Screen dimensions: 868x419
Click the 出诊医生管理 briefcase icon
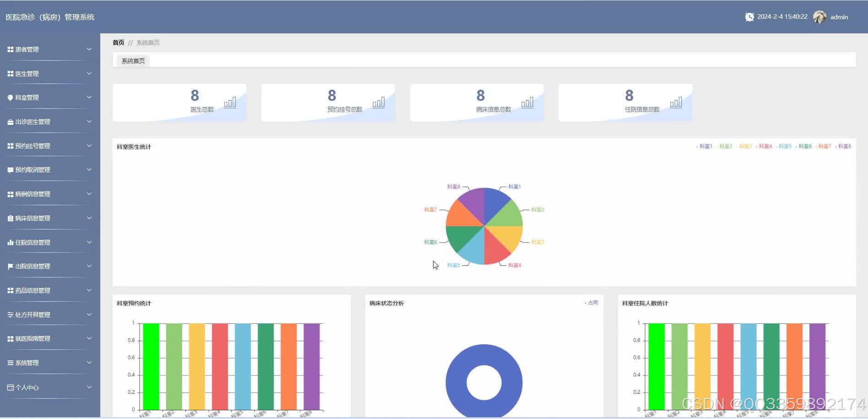(x=10, y=122)
